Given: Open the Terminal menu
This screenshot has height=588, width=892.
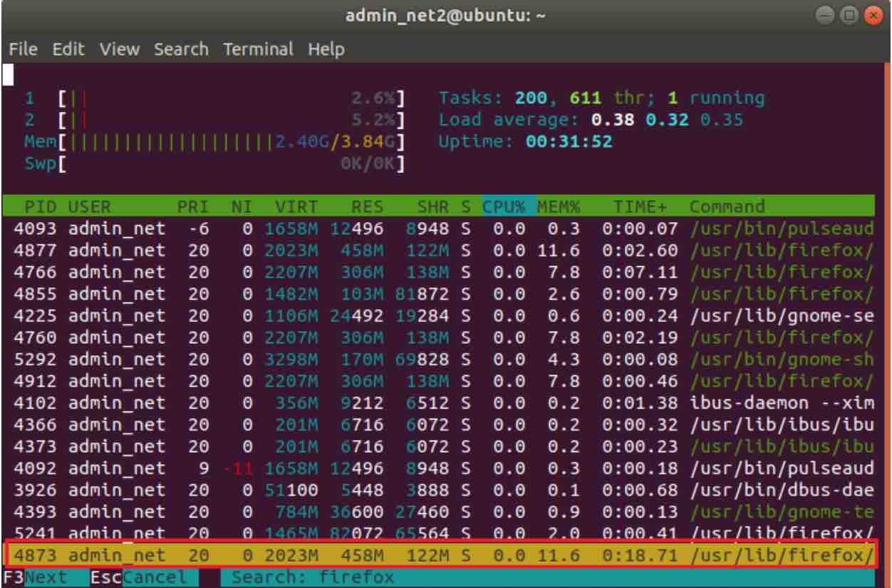Looking at the screenshot, I should pyautogui.click(x=258, y=50).
